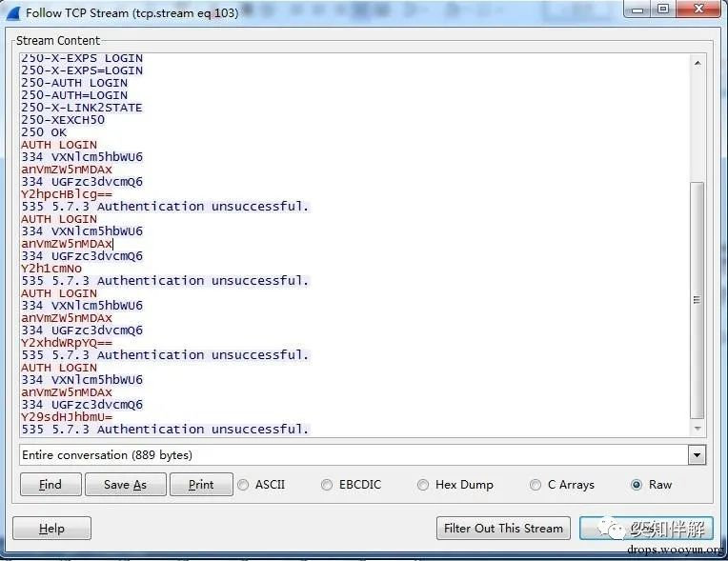Close the Follow TCP Stream dialog
Image resolution: width=728 pixels, height=561 pixels.
point(698,10)
